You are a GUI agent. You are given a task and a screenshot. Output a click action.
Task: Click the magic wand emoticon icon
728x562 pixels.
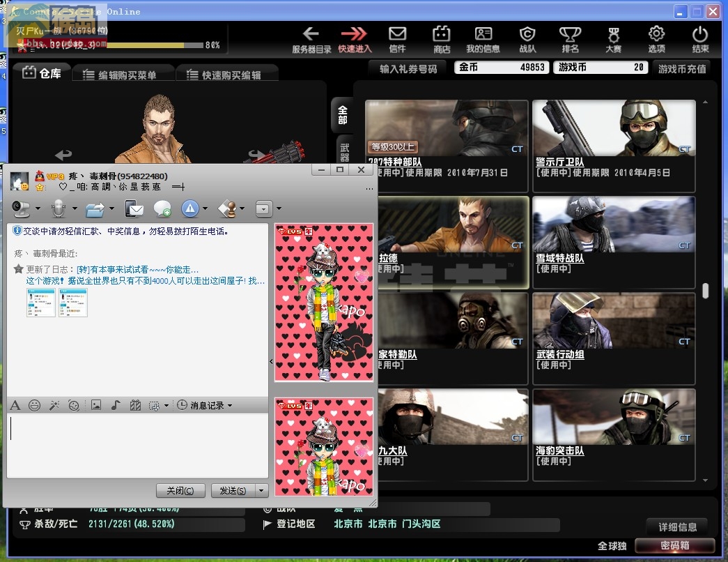pyautogui.click(x=54, y=405)
